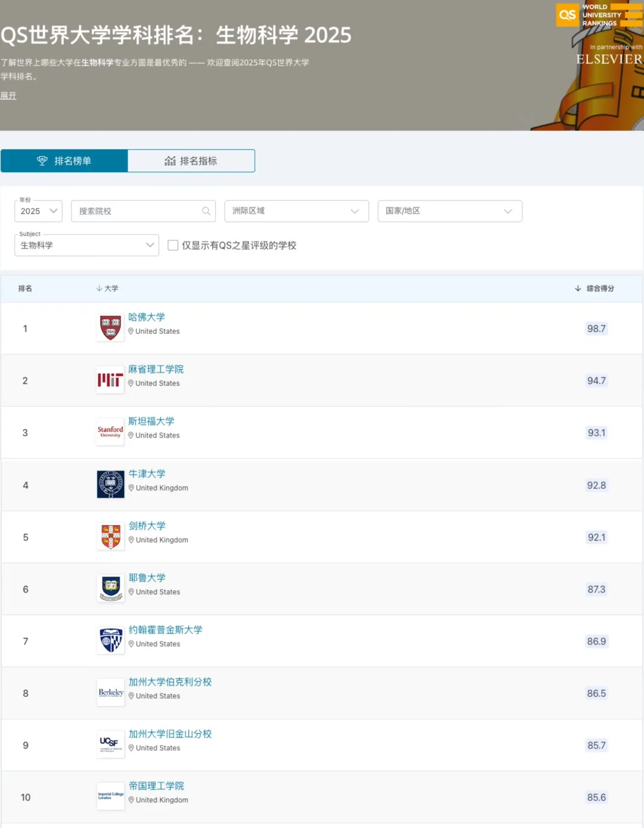The width and height of the screenshot is (644, 828).
Task: Click location pin icon under 帝国理工学院
Action: point(132,800)
